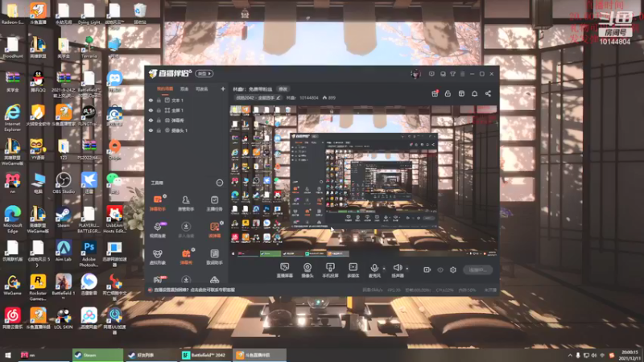Click the share icon in stream header
The height and width of the screenshot is (362, 644).
[488, 93]
